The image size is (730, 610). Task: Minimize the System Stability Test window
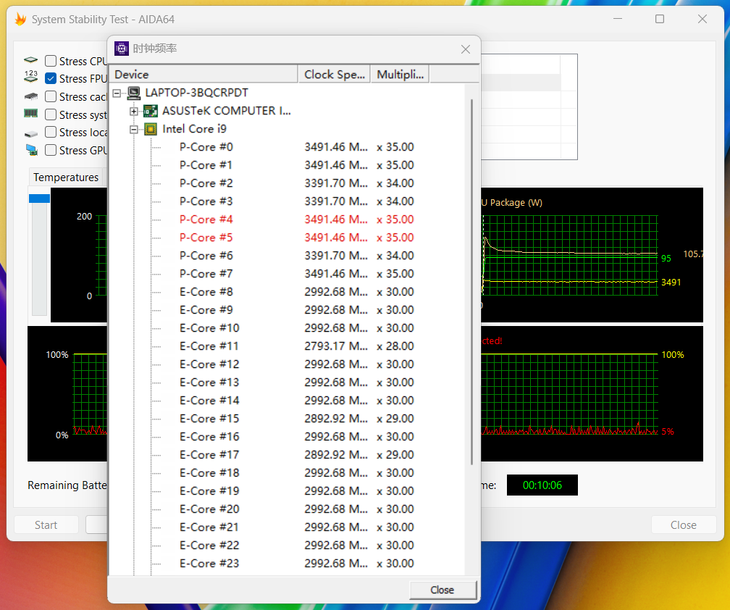point(618,19)
